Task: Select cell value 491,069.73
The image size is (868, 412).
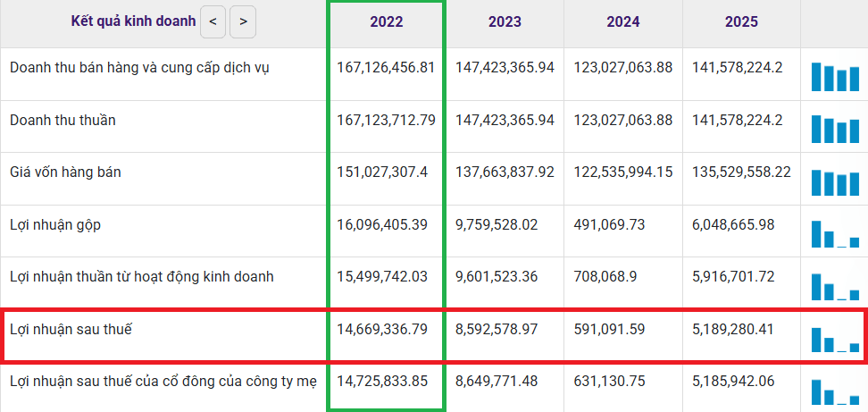Action: coord(609,225)
